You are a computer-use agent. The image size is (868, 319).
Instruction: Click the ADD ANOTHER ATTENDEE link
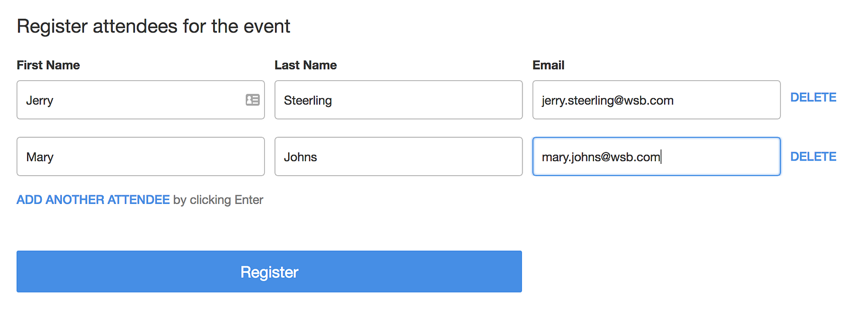[x=93, y=200]
